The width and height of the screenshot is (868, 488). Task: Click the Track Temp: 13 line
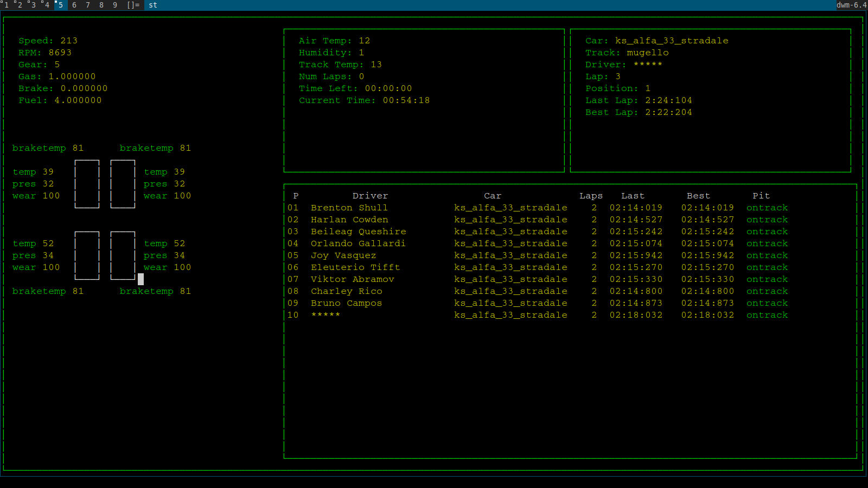click(x=340, y=65)
